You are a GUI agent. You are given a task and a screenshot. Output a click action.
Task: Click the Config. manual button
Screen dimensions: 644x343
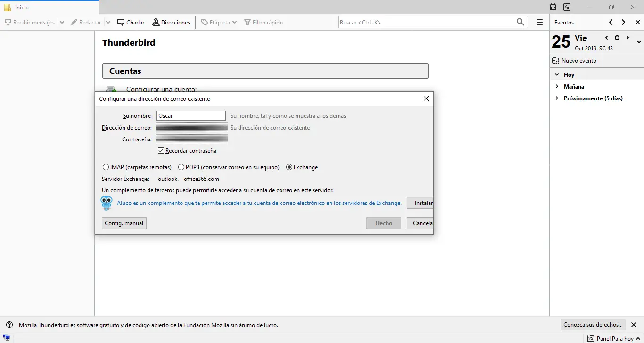[x=124, y=223]
